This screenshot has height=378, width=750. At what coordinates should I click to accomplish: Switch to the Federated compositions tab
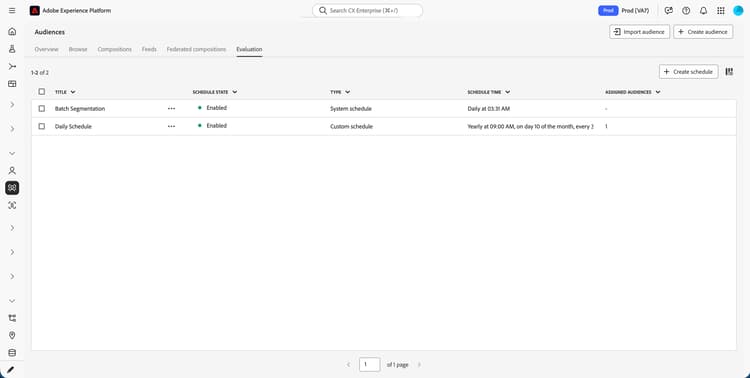(196, 49)
